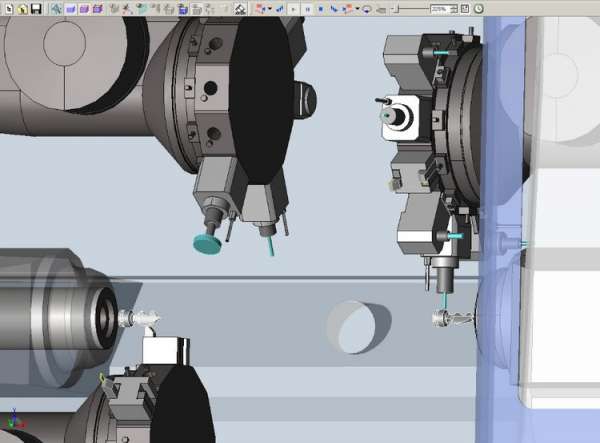Image resolution: width=600 pixels, height=443 pixels.
Task: Stop the simulation with the square button
Action: (320, 8)
